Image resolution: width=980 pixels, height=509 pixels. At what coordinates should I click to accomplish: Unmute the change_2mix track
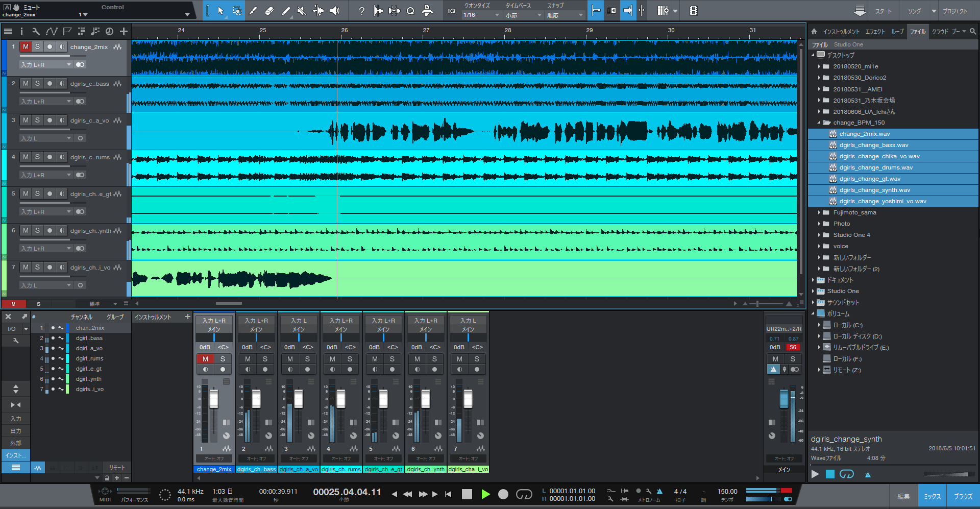26,47
